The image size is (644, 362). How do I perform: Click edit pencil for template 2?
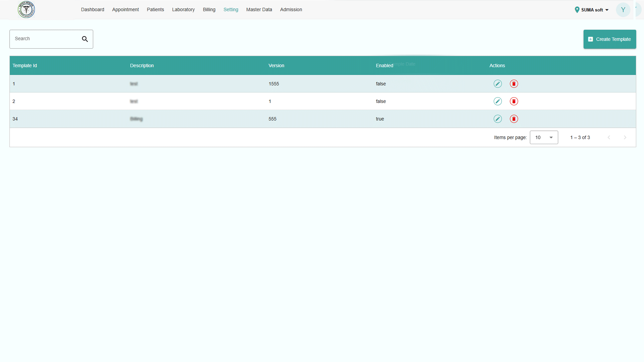(x=497, y=101)
